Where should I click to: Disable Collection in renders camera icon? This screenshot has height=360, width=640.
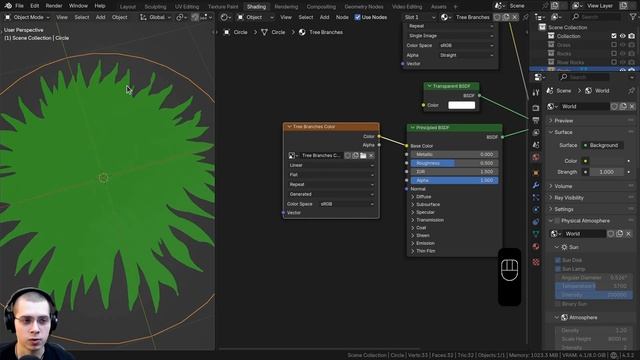click(x=631, y=36)
